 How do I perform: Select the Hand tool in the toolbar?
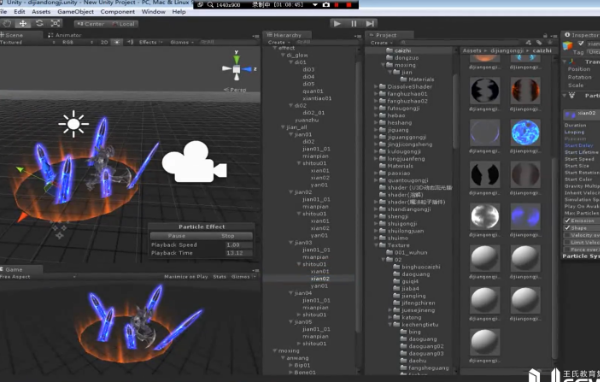click(7, 23)
